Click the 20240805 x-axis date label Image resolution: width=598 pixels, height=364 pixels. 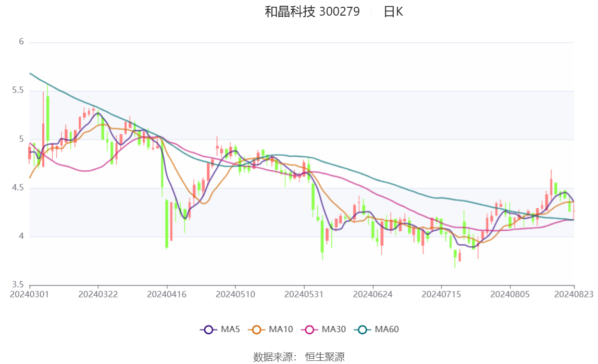(x=510, y=294)
